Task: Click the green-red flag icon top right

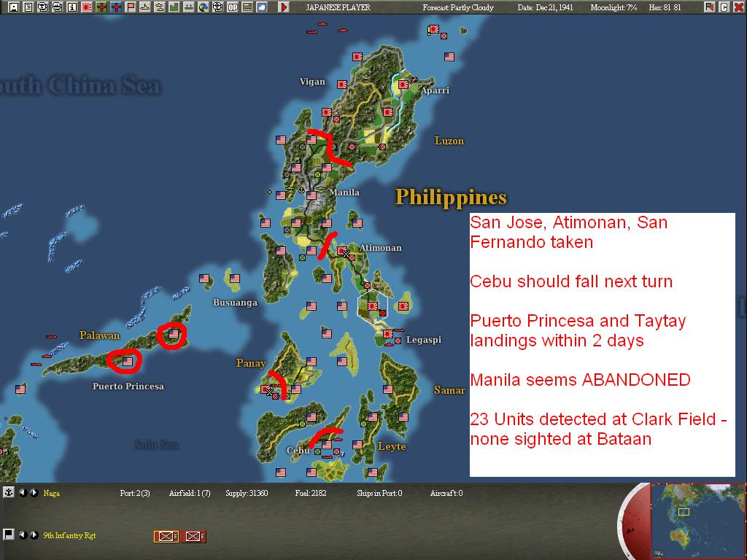Action: coord(710,7)
